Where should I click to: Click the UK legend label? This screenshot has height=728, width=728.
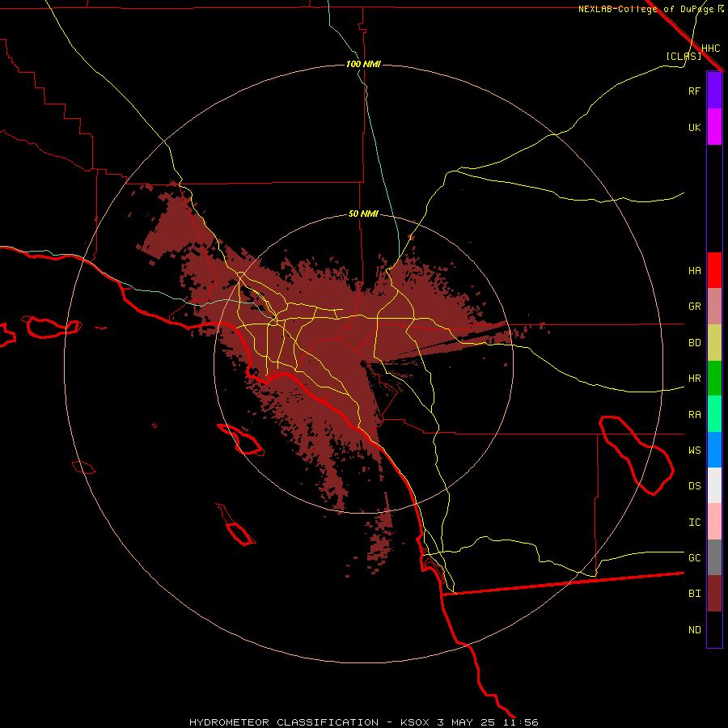click(694, 127)
